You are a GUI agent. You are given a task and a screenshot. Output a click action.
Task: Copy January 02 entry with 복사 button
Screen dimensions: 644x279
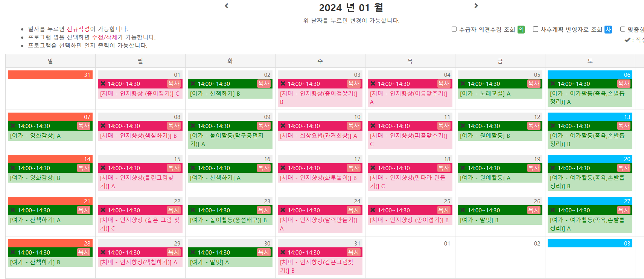click(263, 84)
